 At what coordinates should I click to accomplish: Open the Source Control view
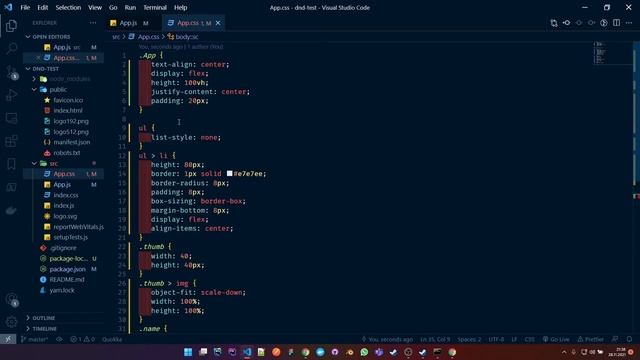click(11, 72)
